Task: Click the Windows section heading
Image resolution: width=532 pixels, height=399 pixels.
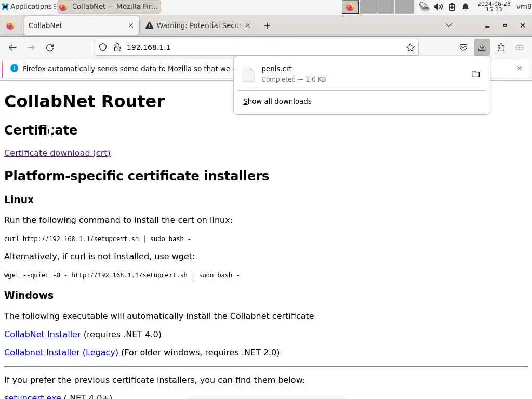Action: [x=29, y=295]
